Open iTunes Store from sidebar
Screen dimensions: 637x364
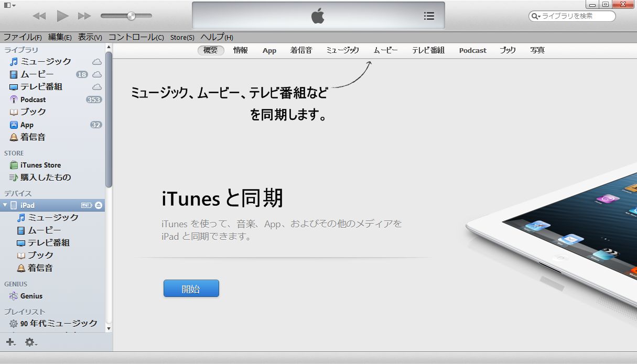[x=40, y=165]
